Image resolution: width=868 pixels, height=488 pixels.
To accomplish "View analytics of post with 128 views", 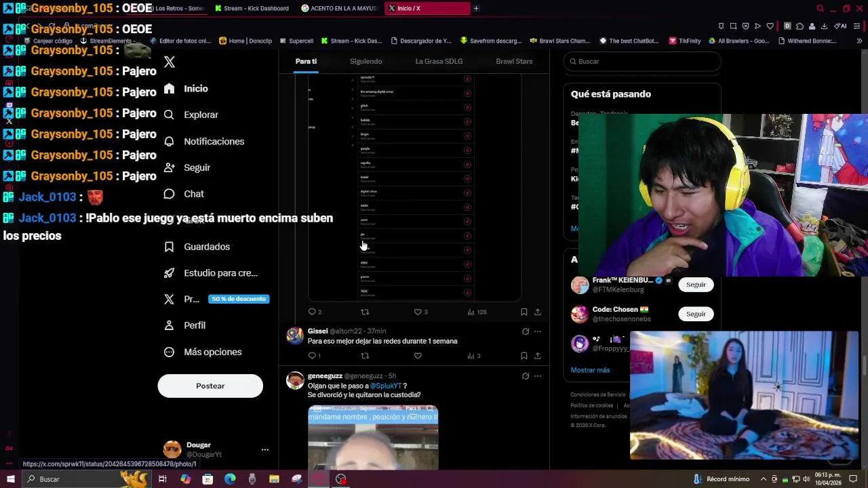I will [x=477, y=312].
